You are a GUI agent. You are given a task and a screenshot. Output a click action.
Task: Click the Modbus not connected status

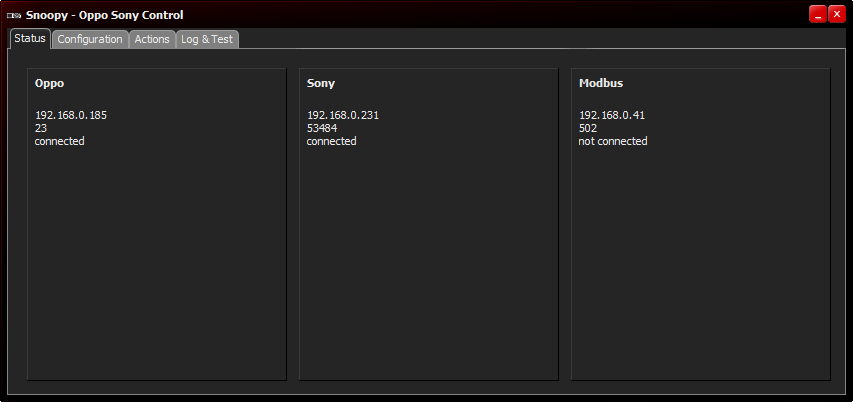[x=613, y=141]
